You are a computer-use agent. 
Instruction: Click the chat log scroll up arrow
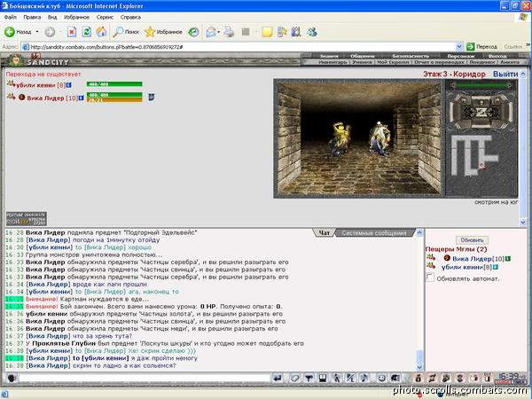(419, 232)
